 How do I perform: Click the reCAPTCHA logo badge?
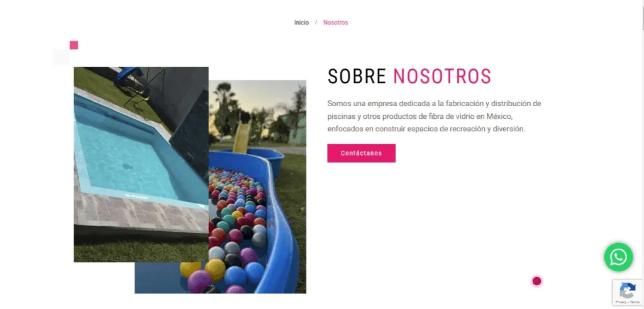pos(627,291)
